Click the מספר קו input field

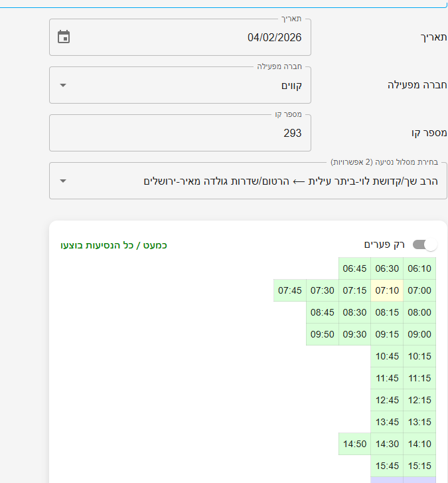pyautogui.click(x=180, y=133)
